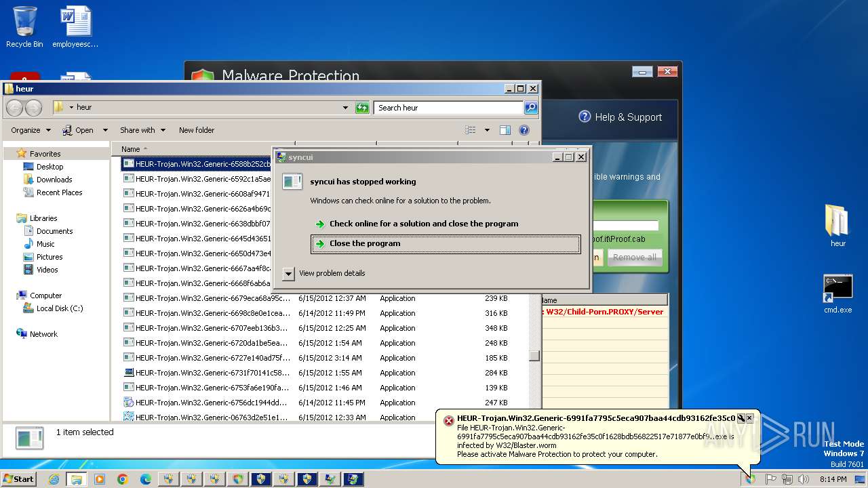Select file HEUR-Trojan.Win32.Generic-6753fa6e190fa
The width and height of the screenshot is (868, 488).
coord(206,388)
